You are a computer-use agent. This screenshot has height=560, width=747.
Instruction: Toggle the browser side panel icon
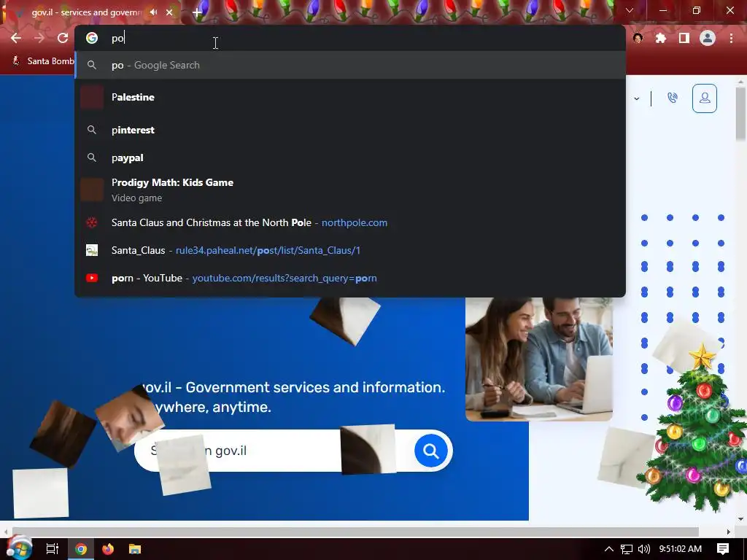point(684,38)
